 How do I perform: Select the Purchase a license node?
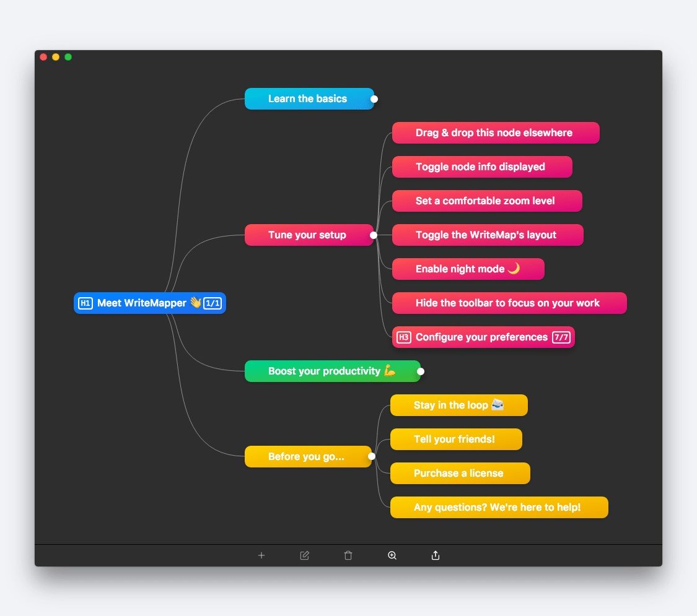click(x=460, y=473)
